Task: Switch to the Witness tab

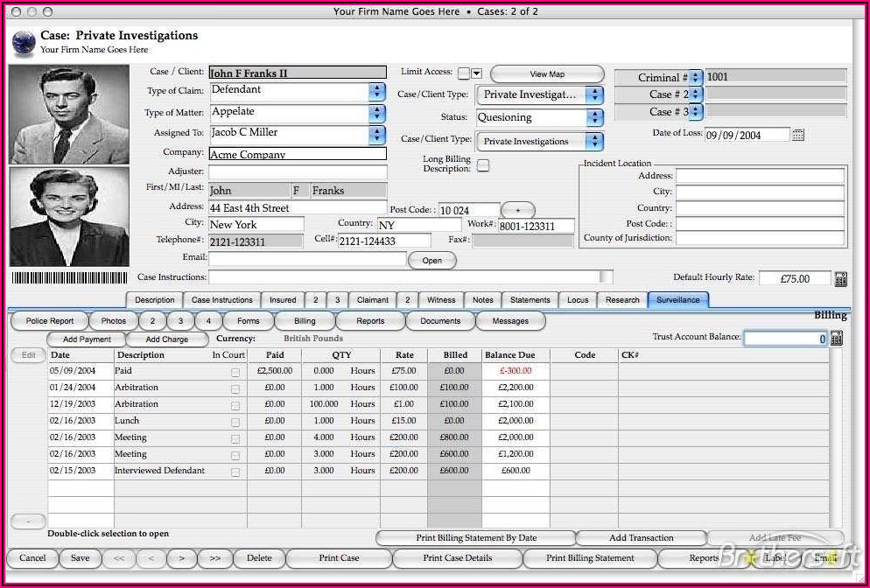Action: click(441, 300)
